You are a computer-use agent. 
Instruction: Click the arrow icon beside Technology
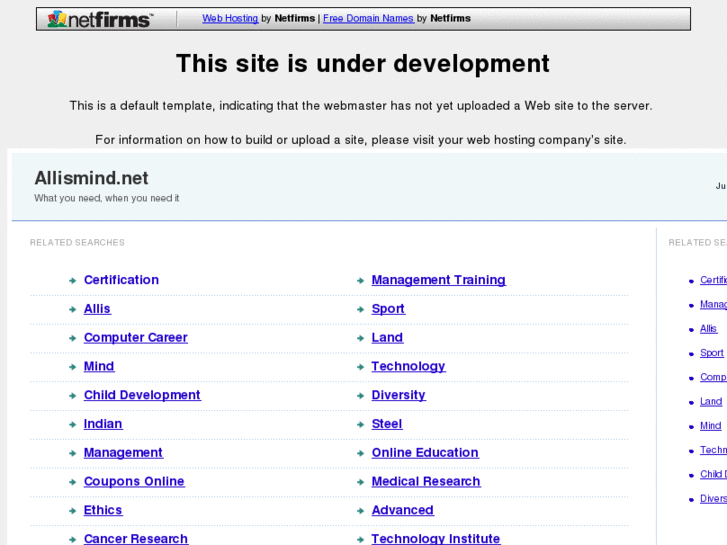pos(360,367)
